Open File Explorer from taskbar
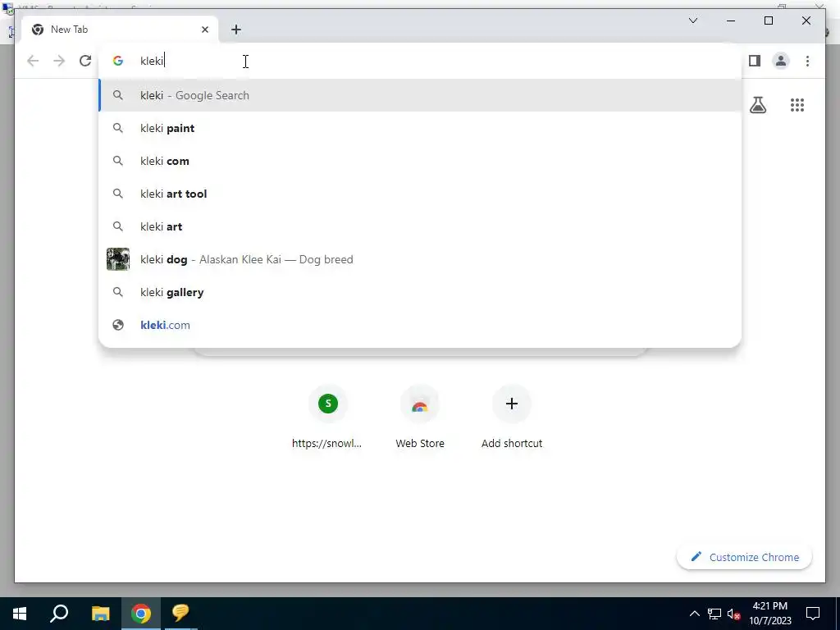 coord(100,614)
